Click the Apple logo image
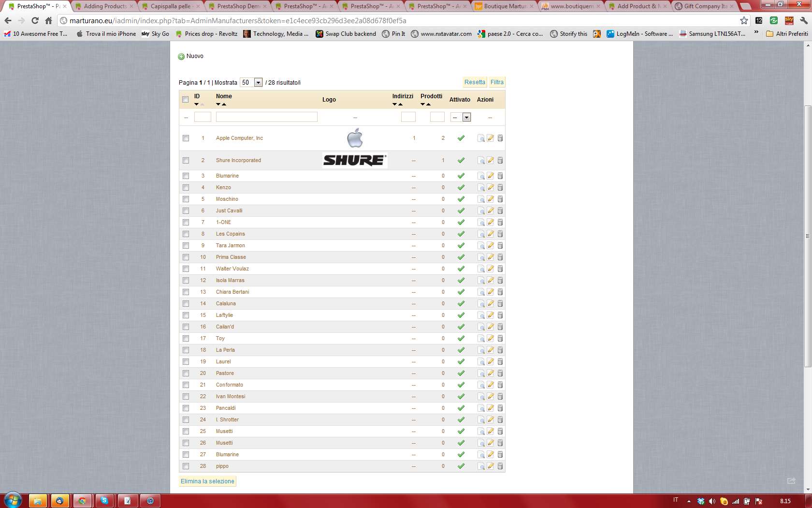812x508 pixels. point(355,138)
